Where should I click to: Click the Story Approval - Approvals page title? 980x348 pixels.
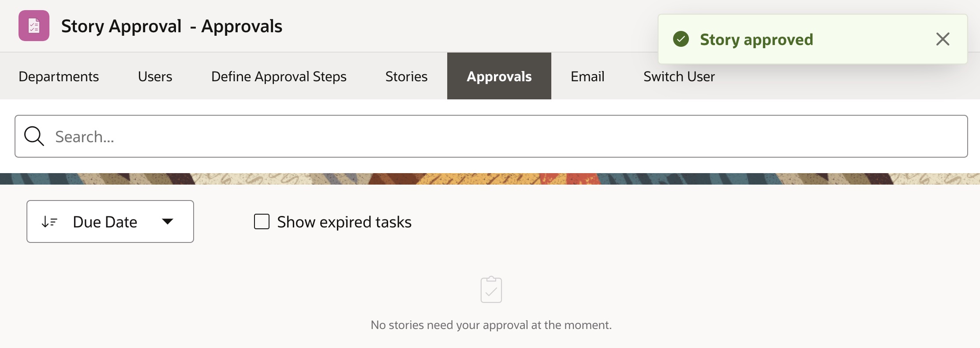(x=172, y=26)
